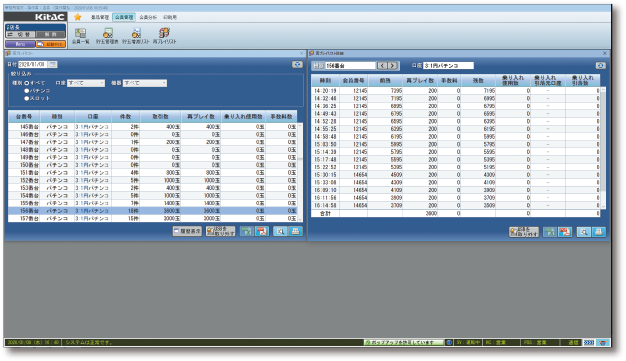The image size is (626, 361).
Task: Click the yellow star favorites icon
Action: [77, 17]
